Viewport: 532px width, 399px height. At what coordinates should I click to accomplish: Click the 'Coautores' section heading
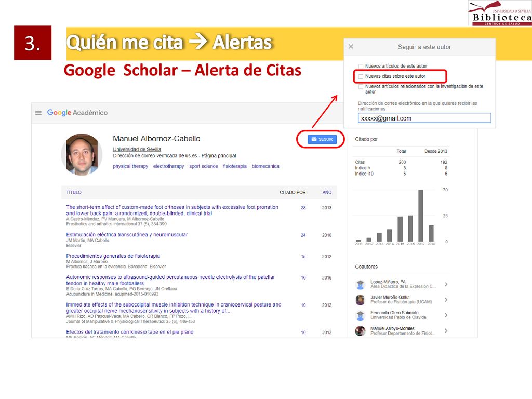[366, 267]
